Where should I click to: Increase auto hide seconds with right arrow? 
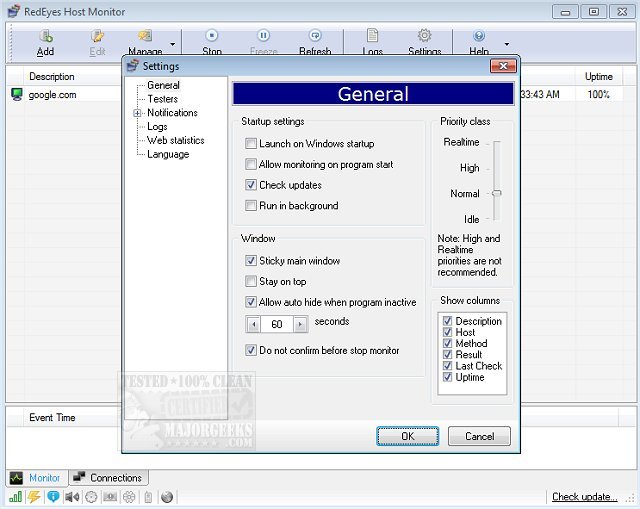(x=300, y=324)
